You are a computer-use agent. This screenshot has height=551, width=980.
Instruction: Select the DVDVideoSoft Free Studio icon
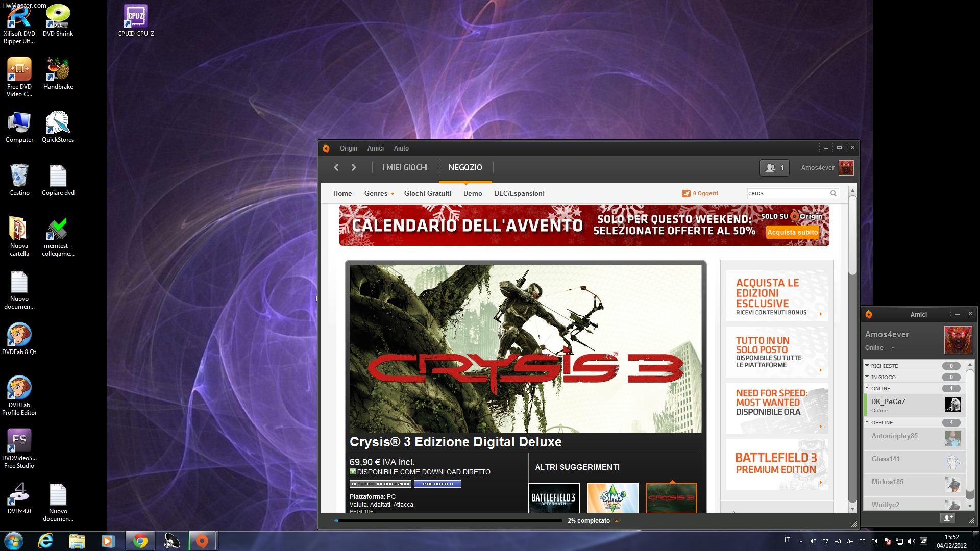pos(19,449)
